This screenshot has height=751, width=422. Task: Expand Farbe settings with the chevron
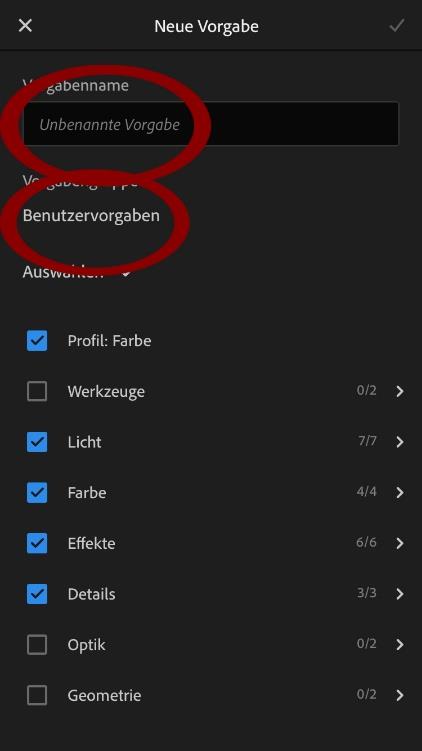[400, 492]
